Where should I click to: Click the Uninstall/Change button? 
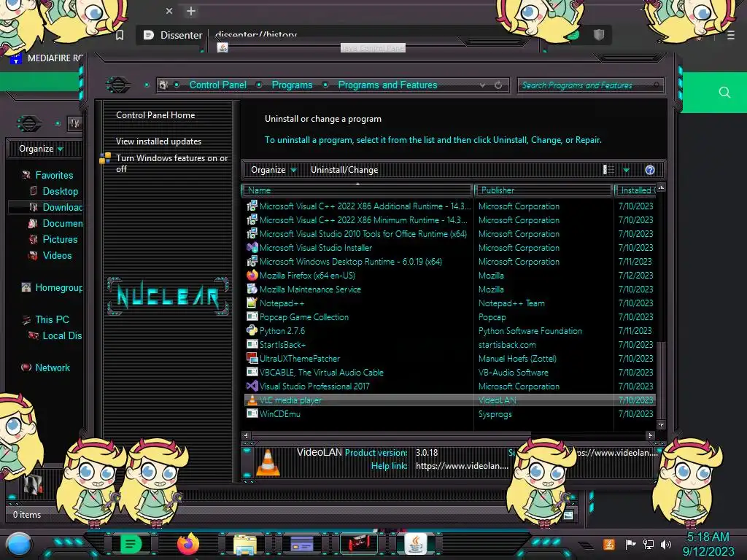[x=344, y=170]
